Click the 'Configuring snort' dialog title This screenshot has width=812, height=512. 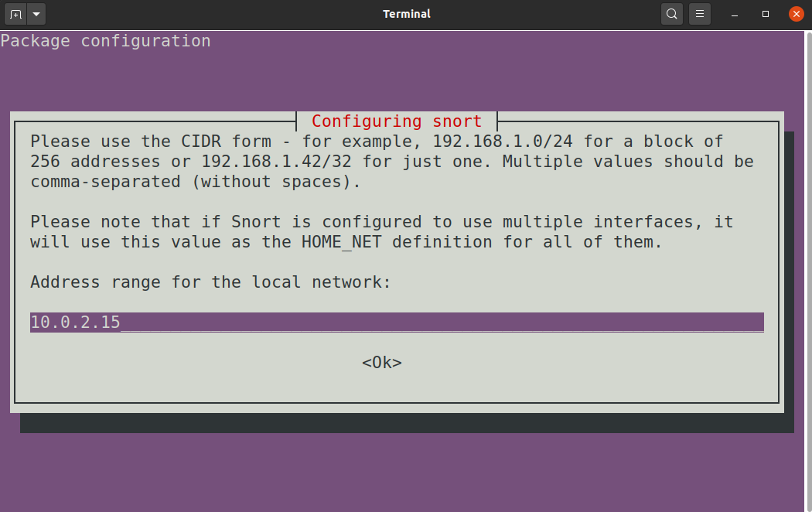(397, 121)
